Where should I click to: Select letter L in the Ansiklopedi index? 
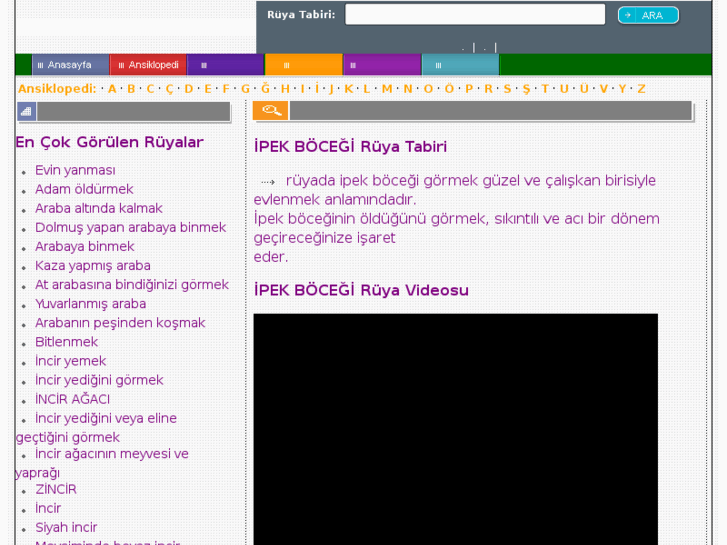click(x=366, y=89)
